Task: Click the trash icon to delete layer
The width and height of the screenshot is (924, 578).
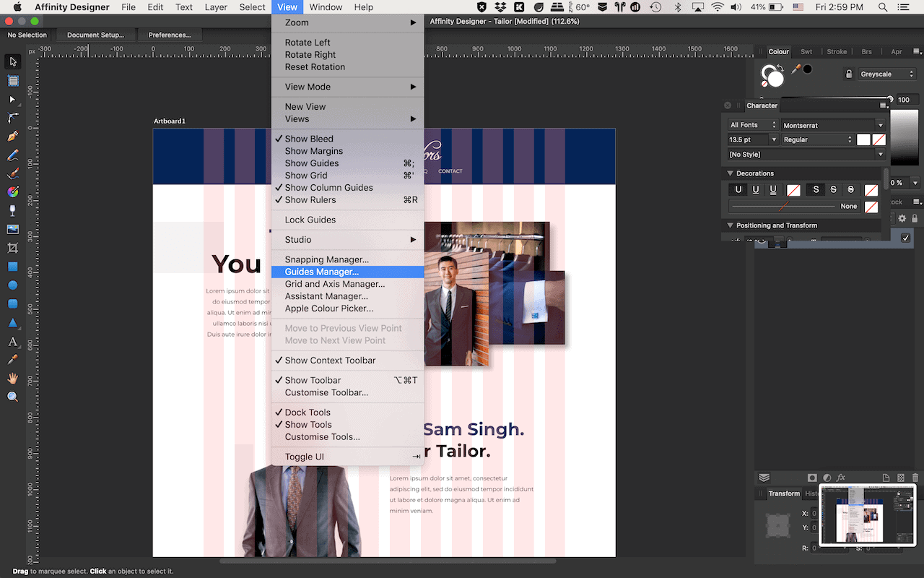Action: (915, 478)
